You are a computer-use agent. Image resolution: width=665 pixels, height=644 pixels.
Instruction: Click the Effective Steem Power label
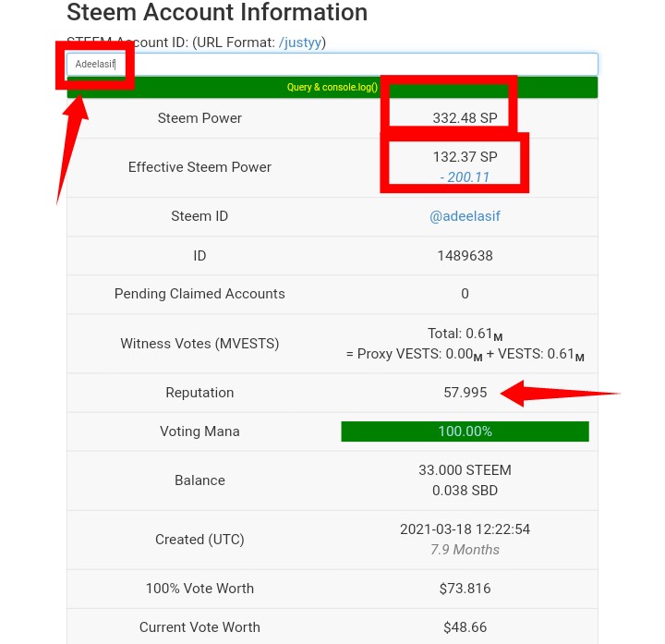199,167
